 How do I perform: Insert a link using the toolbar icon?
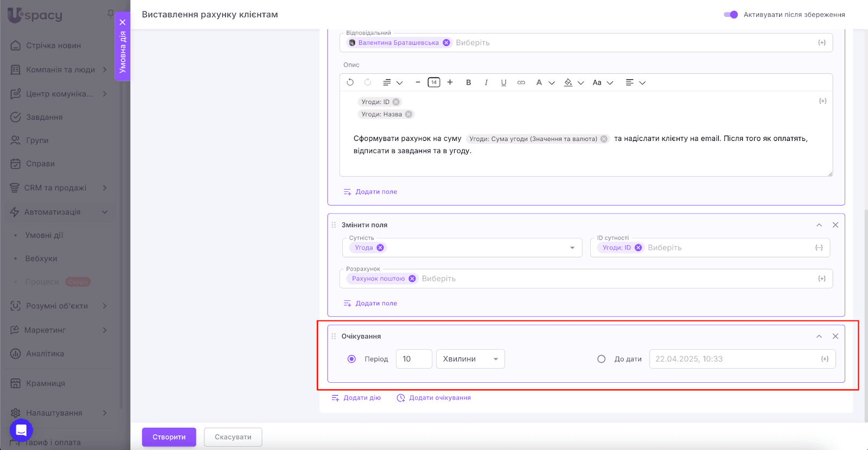(x=521, y=82)
